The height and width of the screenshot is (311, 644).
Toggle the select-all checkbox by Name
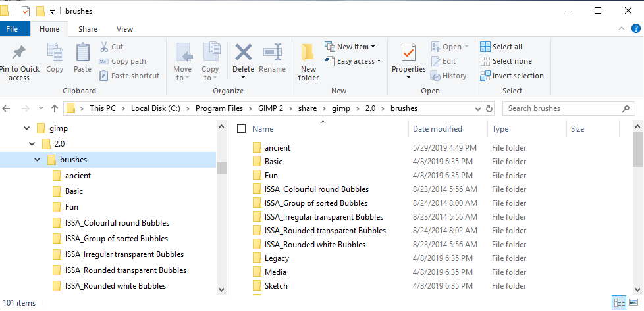242,129
